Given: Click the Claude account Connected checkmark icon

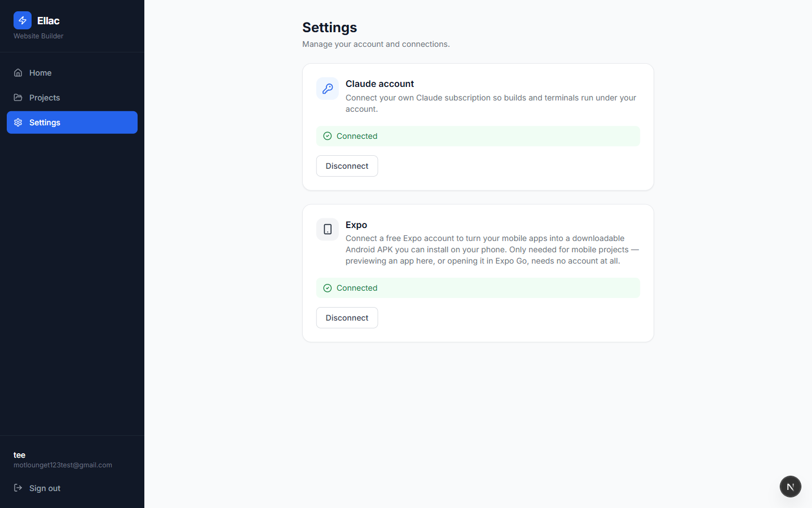Looking at the screenshot, I should (x=328, y=136).
